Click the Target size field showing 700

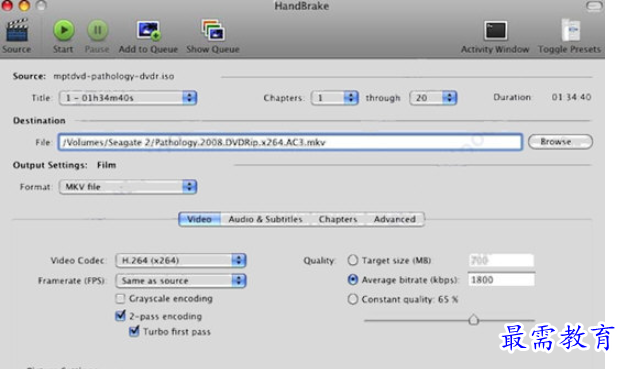point(501,261)
